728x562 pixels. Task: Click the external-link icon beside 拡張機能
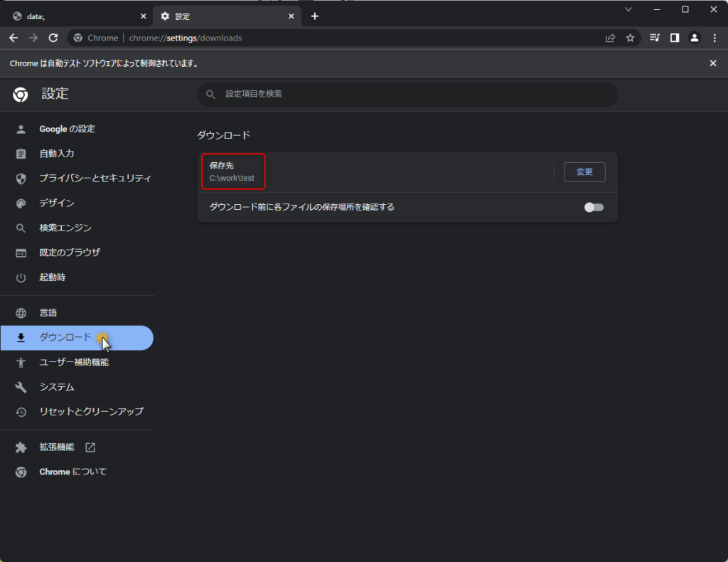point(90,447)
